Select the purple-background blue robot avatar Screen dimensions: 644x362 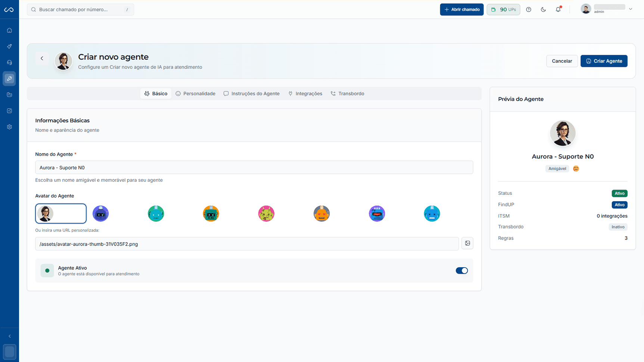coord(377,213)
